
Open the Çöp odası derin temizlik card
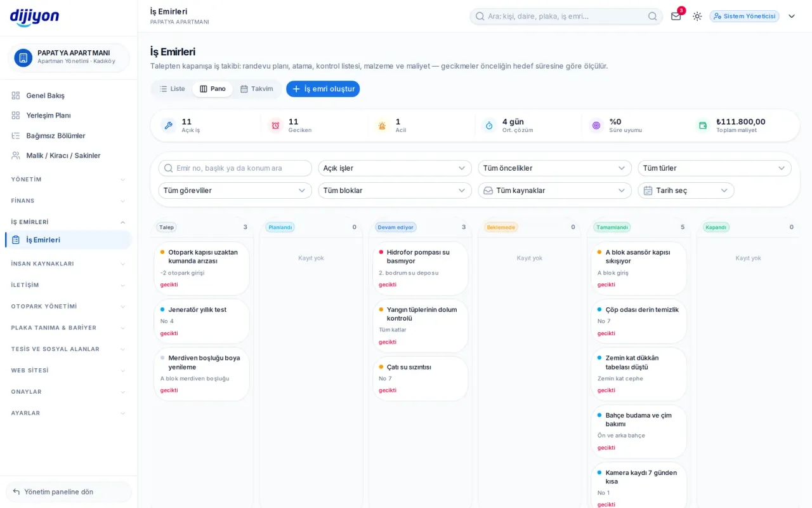click(x=639, y=321)
